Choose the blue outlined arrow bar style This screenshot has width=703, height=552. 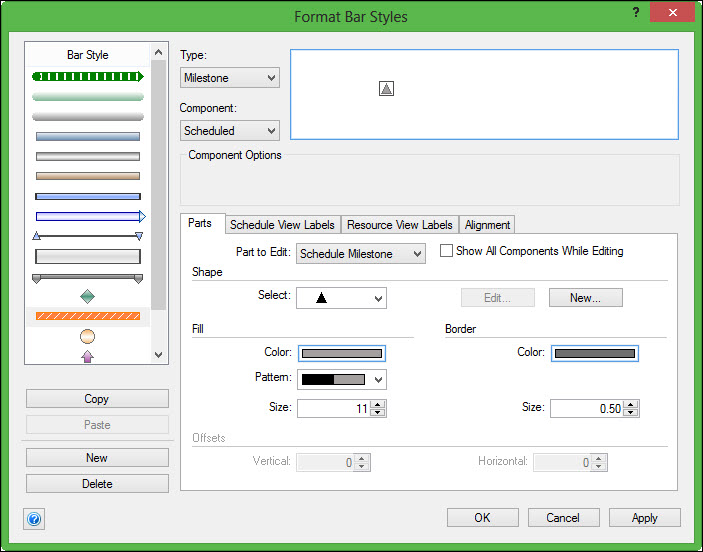(88, 216)
